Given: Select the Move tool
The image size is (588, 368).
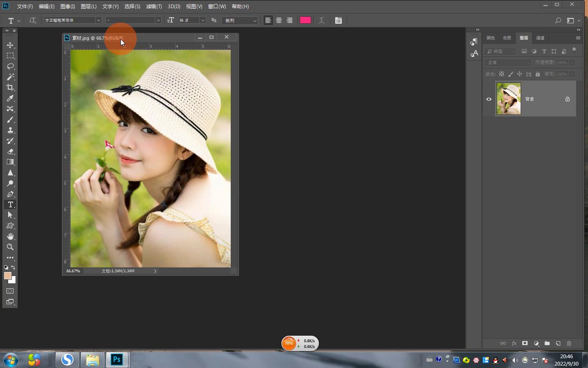Looking at the screenshot, I should point(10,45).
